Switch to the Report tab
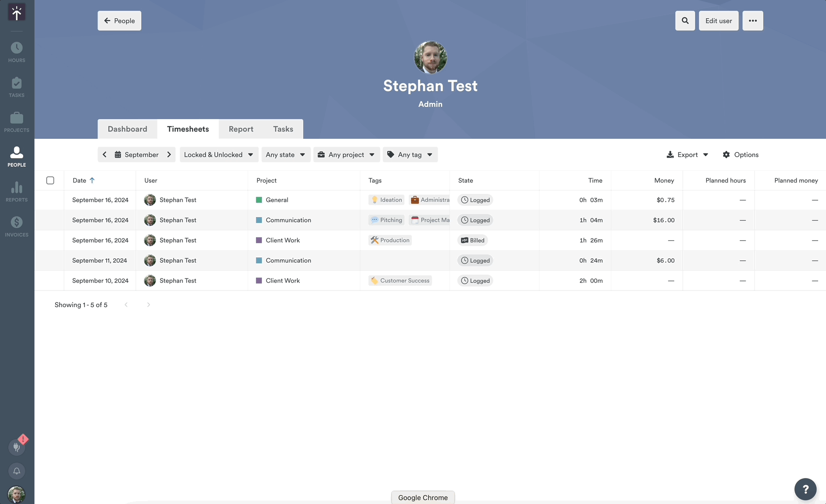This screenshot has width=826, height=504. tap(241, 129)
